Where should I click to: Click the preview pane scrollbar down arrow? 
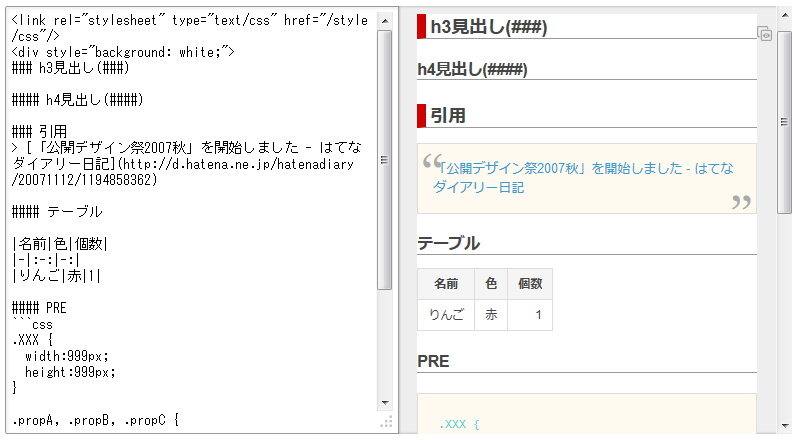pos(785,426)
